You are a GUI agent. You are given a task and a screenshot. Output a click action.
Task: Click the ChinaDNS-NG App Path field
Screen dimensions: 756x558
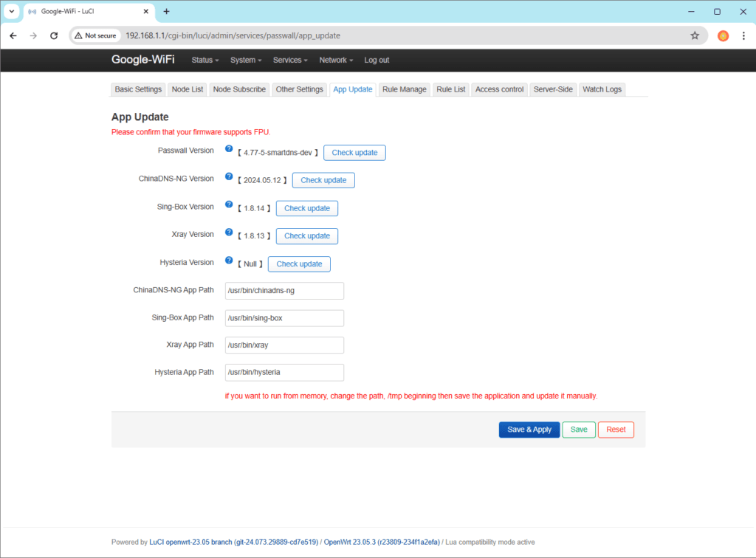[284, 291]
